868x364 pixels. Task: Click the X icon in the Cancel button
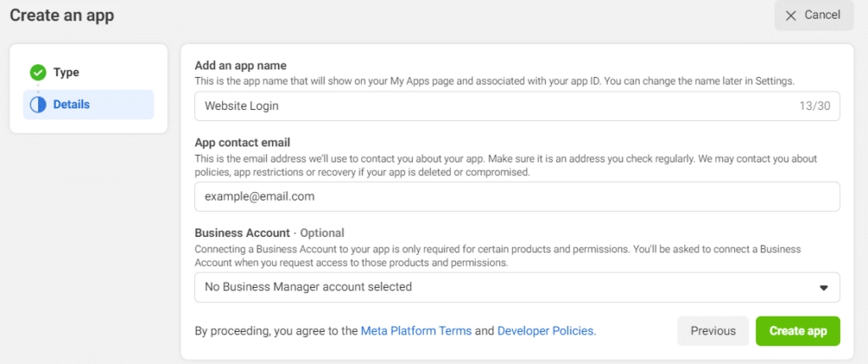click(x=791, y=15)
